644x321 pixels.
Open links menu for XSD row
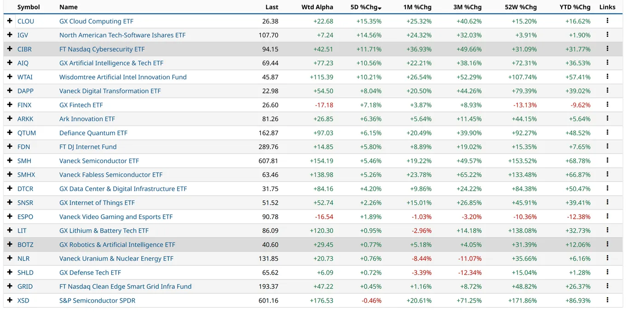(x=607, y=300)
